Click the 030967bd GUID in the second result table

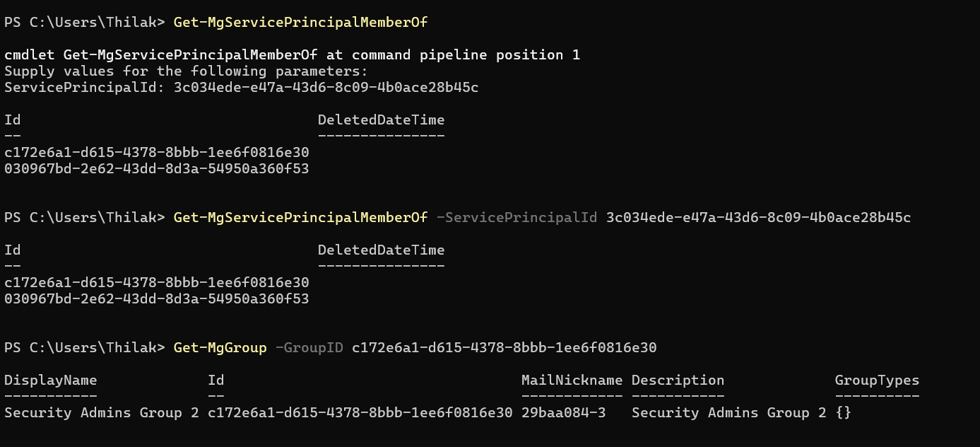click(x=156, y=299)
